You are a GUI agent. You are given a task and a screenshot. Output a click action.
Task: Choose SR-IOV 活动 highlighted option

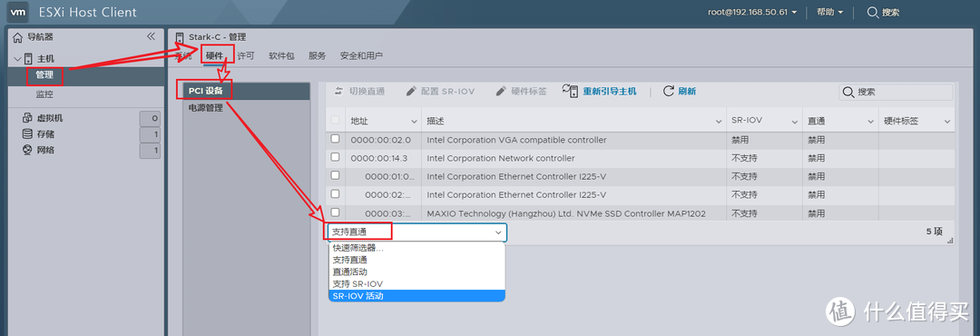[x=416, y=295]
